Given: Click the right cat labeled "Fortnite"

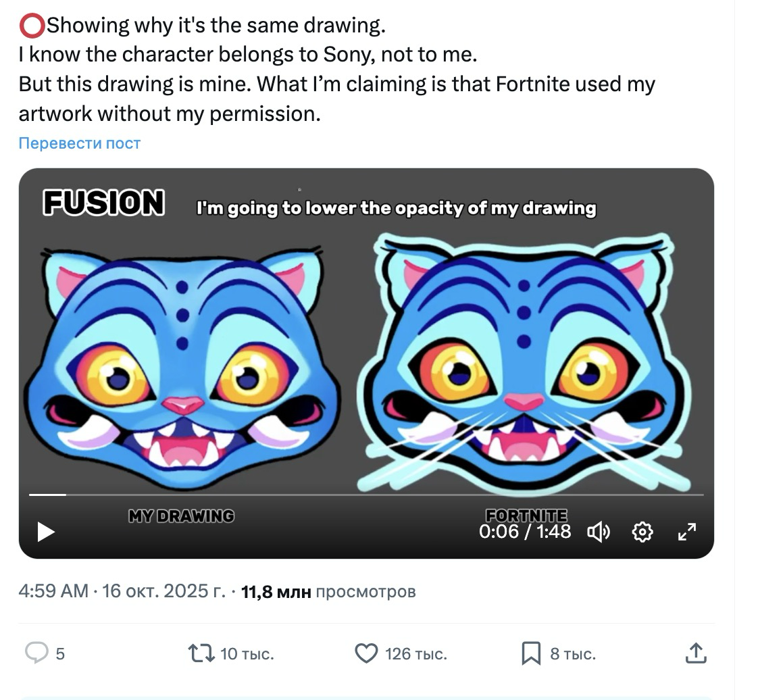Looking at the screenshot, I should click(x=524, y=365).
